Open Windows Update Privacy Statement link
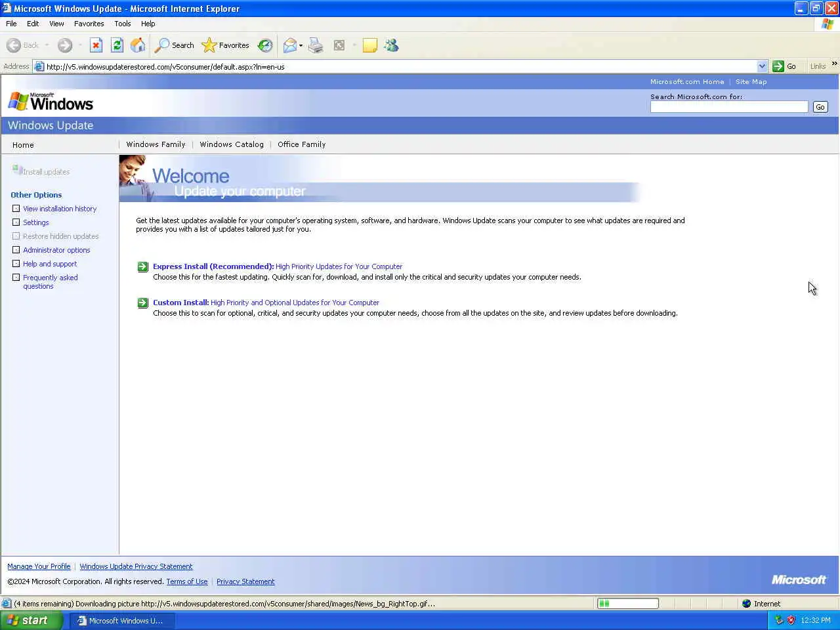This screenshot has height=630, width=840. point(136,566)
